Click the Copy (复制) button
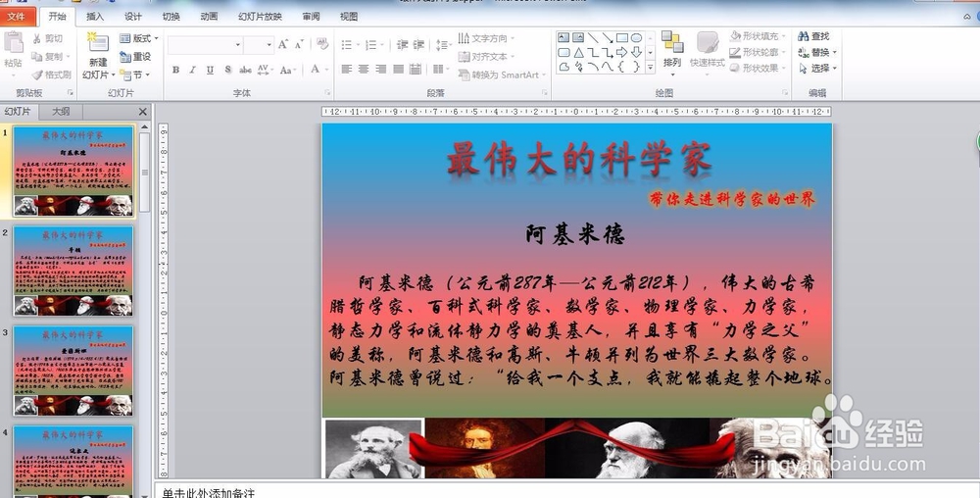980x498 pixels. tap(49, 57)
